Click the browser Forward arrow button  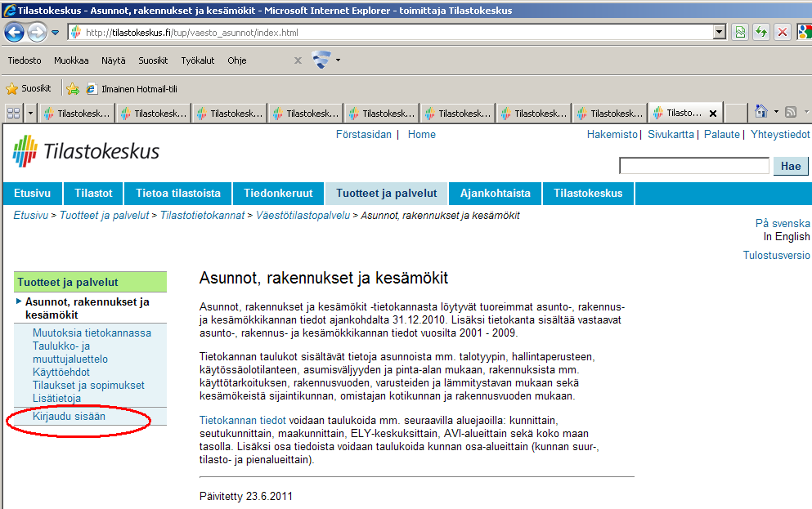(x=37, y=32)
